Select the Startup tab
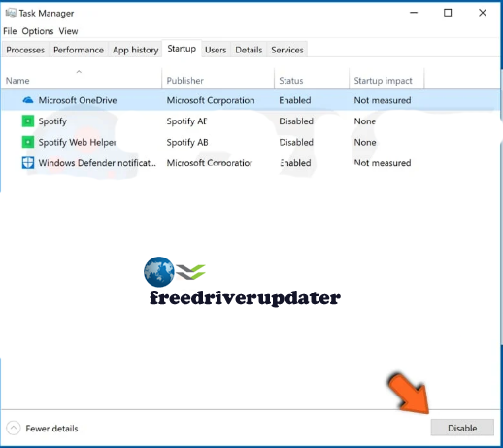This screenshot has height=448, width=503. (182, 49)
